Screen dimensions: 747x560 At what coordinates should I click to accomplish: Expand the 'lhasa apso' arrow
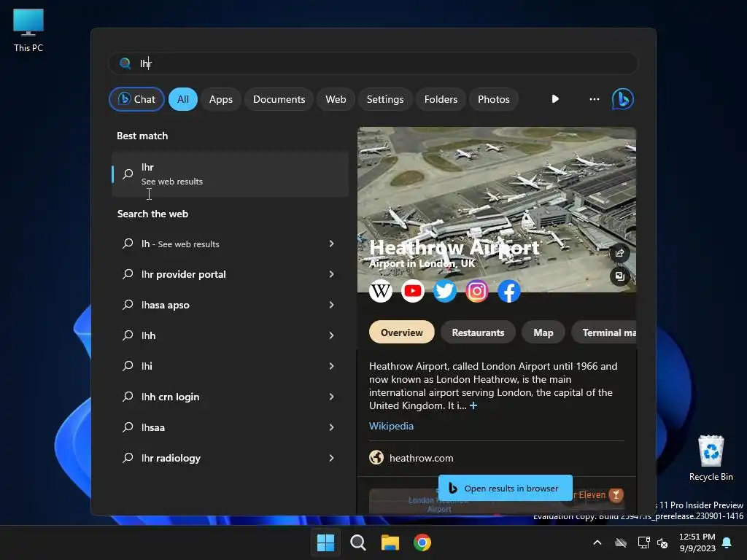point(332,305)
